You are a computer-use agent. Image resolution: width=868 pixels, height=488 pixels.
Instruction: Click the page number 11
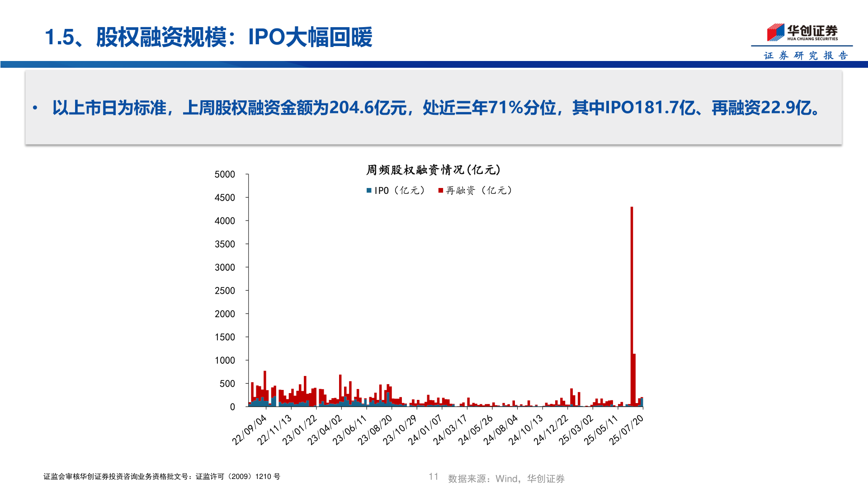pos(434,476)
